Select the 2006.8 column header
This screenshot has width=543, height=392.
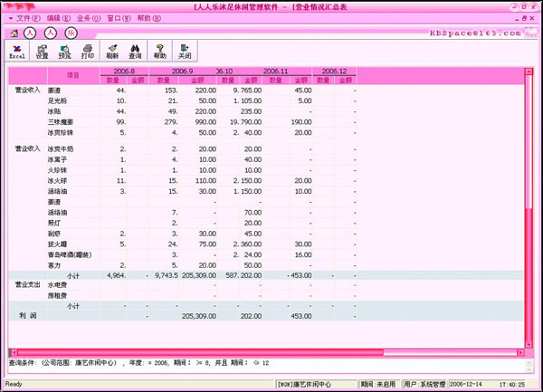pos(125,71)
